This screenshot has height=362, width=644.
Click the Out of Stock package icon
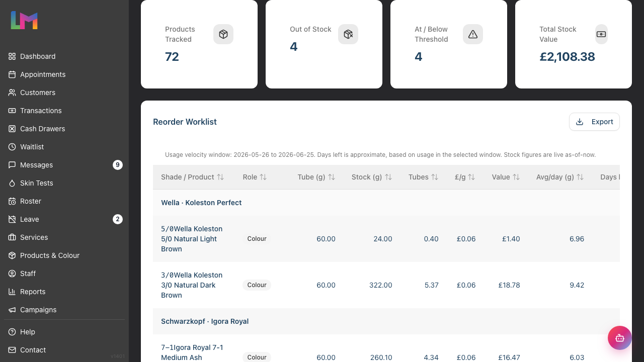coord(348,34)
